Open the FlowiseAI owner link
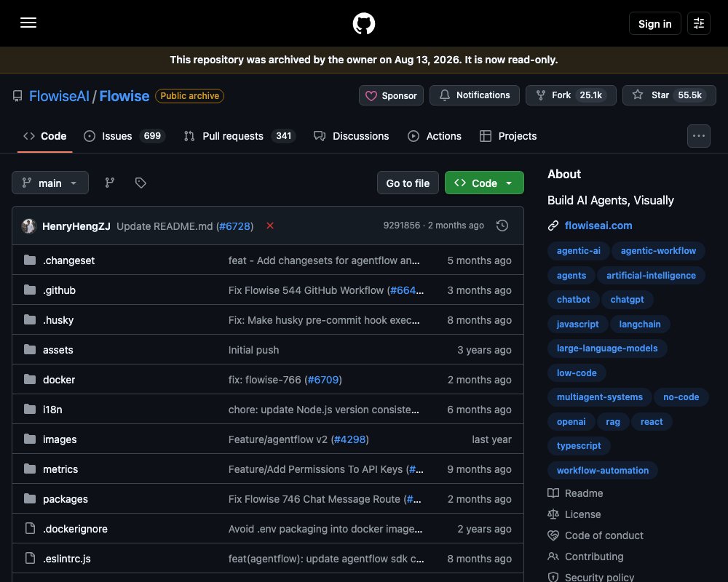The height and width of the screenshot is (582, 728). [x=59, y=96]
